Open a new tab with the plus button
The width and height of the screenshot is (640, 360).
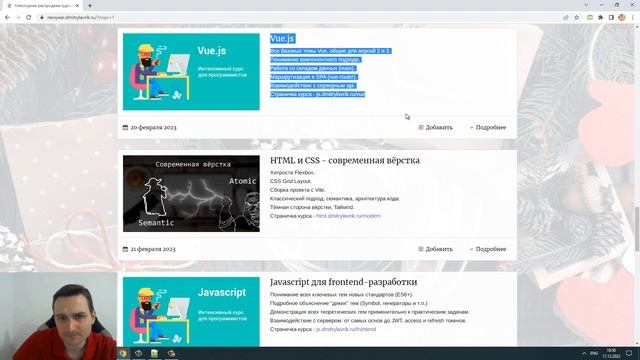(x=90, y=6)
